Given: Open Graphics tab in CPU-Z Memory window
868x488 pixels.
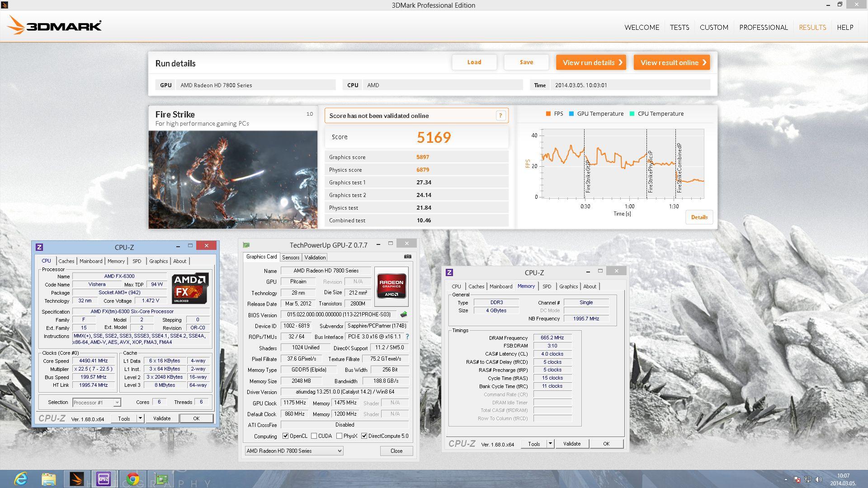Looking at the screenshot, I should (x=568, y=286).
